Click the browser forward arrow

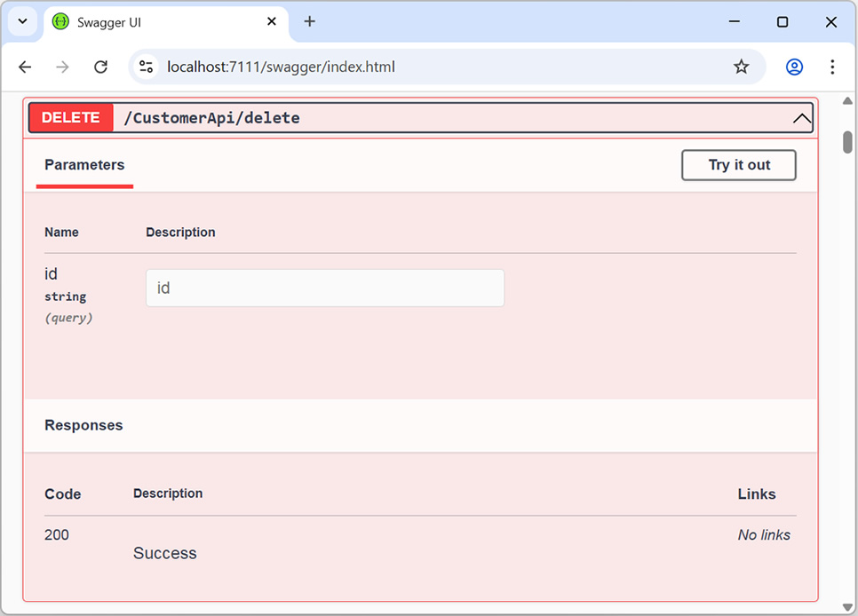[62, 67]
